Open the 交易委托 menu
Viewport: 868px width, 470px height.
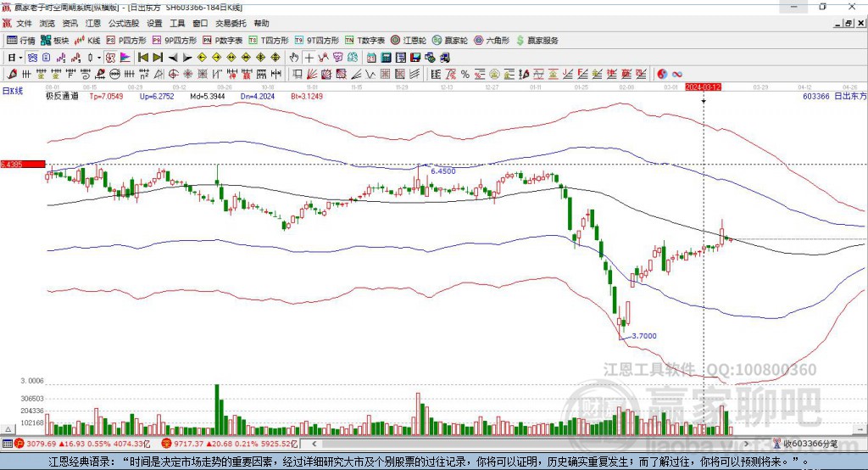[x=231, y=23]
